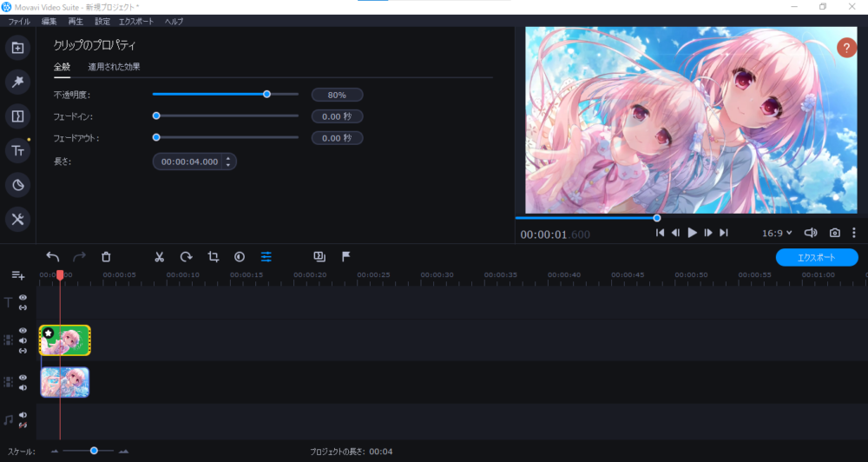This screenshot has height=462, width=868.
Task: Select the crop tool
Action: pyautogui.click(x=214, y=256)
